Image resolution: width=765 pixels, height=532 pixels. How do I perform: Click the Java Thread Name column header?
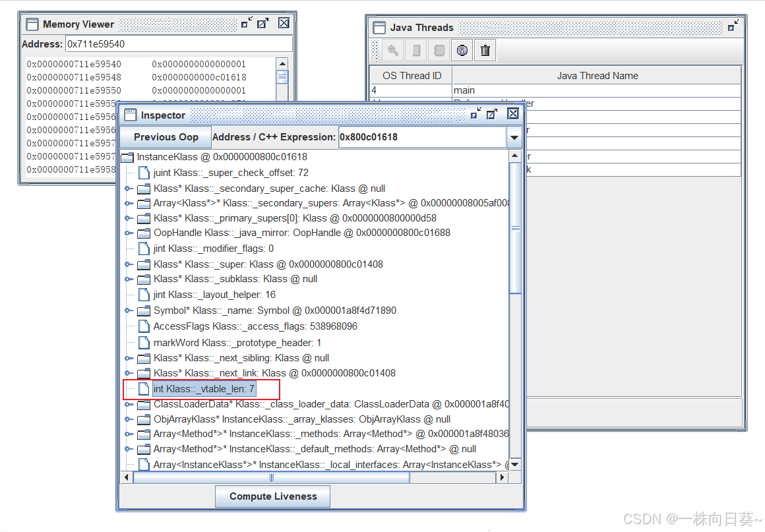coord(597,76)
